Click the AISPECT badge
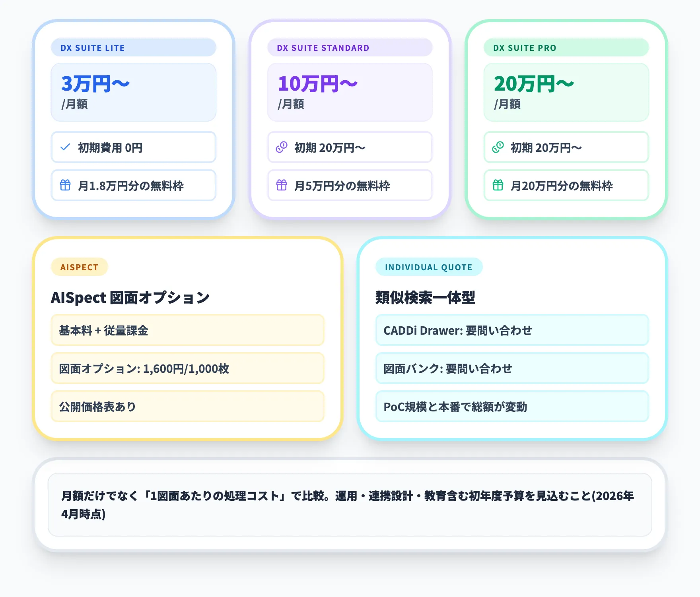 79,267
